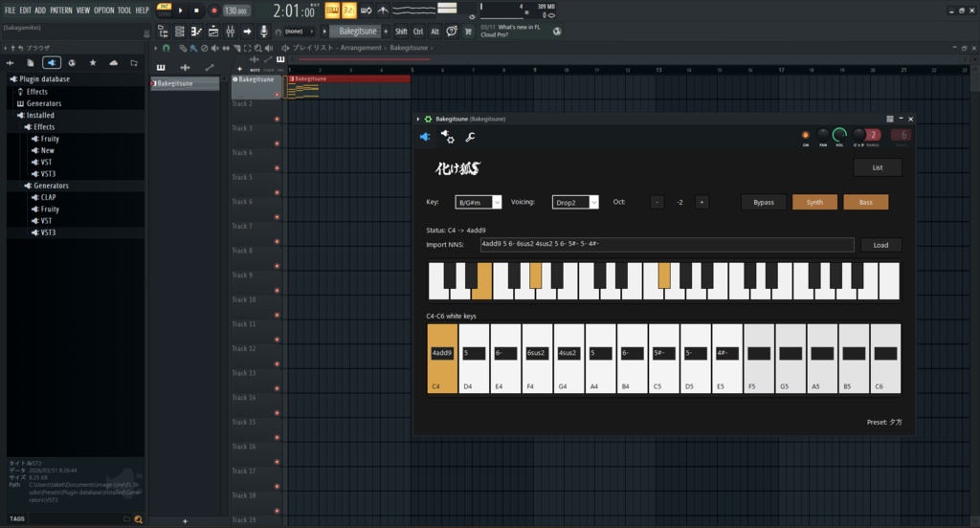
Task: Click the help speech-bubble icon
Action: [452, 32]
